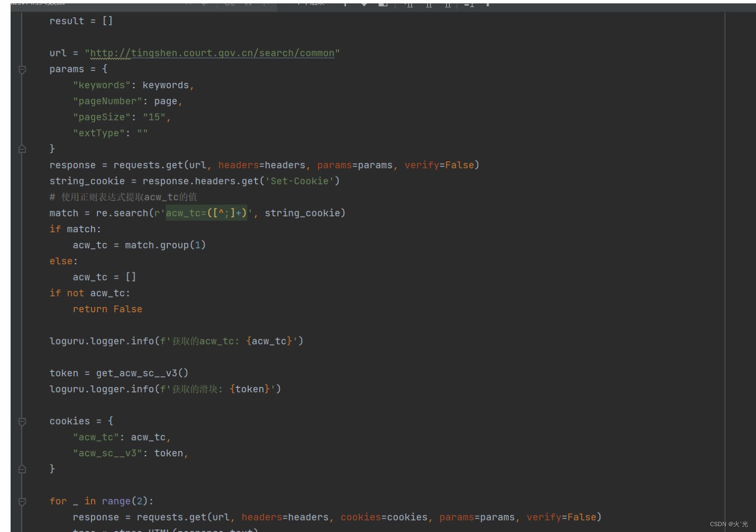Collapse the 'for _ in range(2)' block
Screen dimensions: 756x532
(x=22, y=502)
